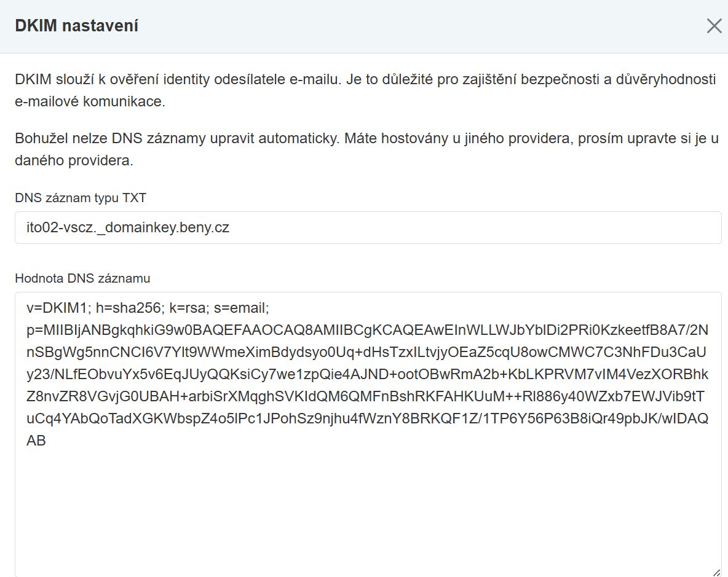Place cursor on line starting 'nSBgWg5nnCNCI6V7'
Viewport: 728px width, 577px height.
(x=366, y=353)
